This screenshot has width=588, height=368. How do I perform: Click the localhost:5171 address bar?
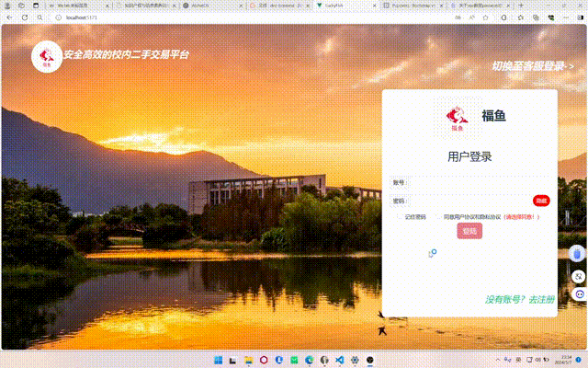(x=251, y=17)
